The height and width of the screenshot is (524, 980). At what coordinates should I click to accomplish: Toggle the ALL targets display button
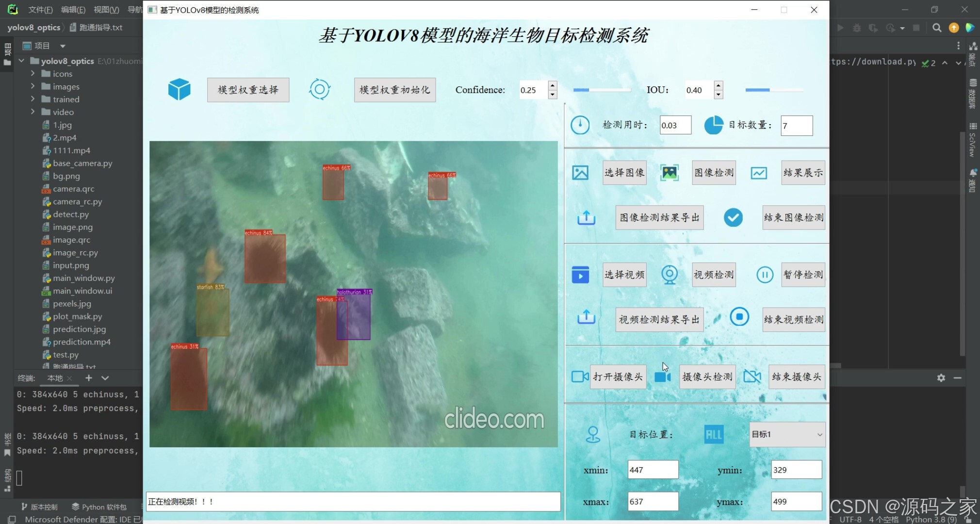pyautogui.click(x=714, y=434)
